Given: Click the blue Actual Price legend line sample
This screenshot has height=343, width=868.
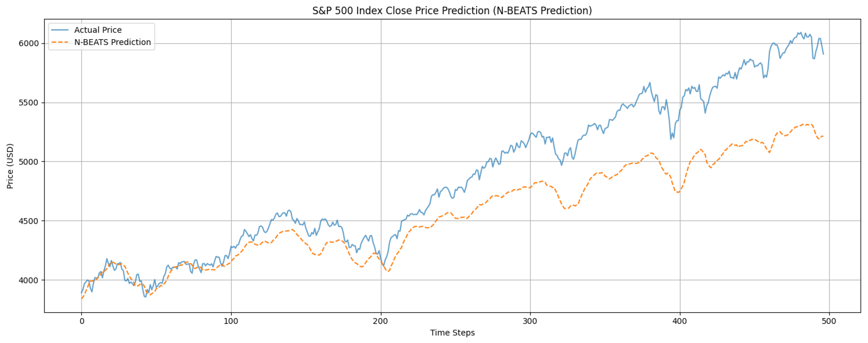Looking at the screenshot, I should coord(60,30).
